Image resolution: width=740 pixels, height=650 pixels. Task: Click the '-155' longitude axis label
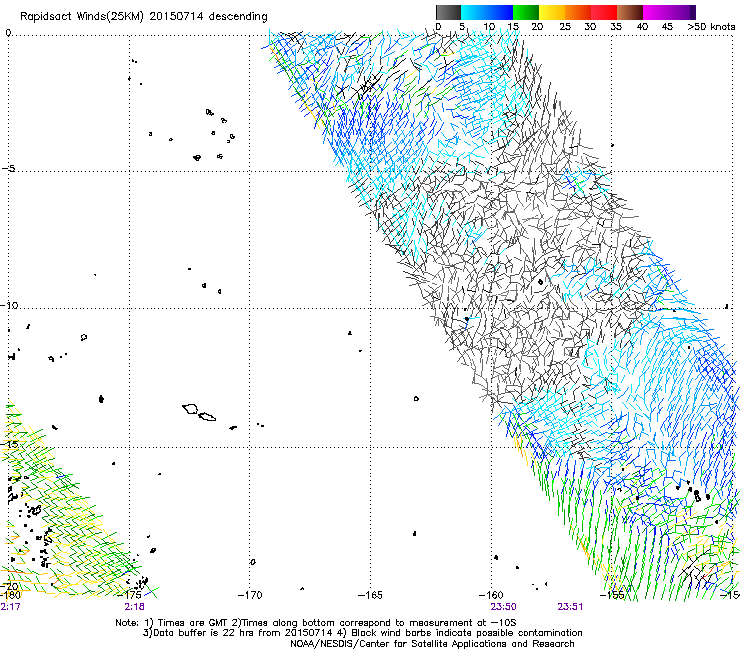(612, 595)
